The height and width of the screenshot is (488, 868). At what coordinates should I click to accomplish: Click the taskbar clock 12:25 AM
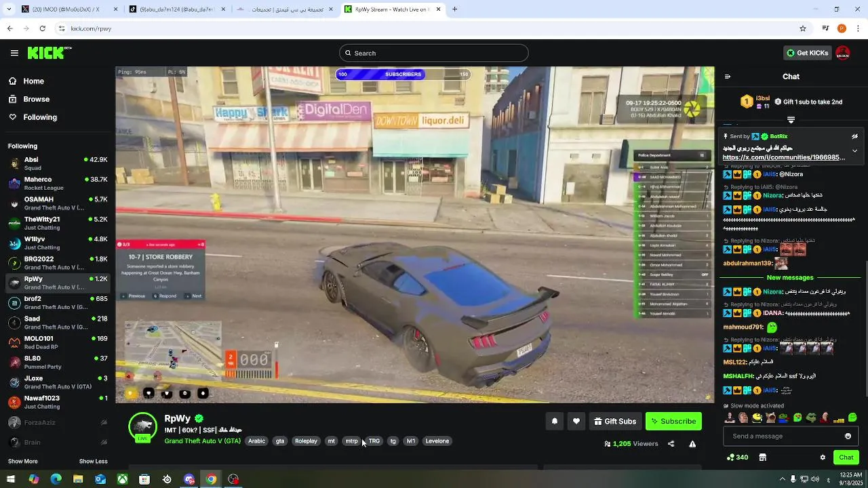click(850, 479)
